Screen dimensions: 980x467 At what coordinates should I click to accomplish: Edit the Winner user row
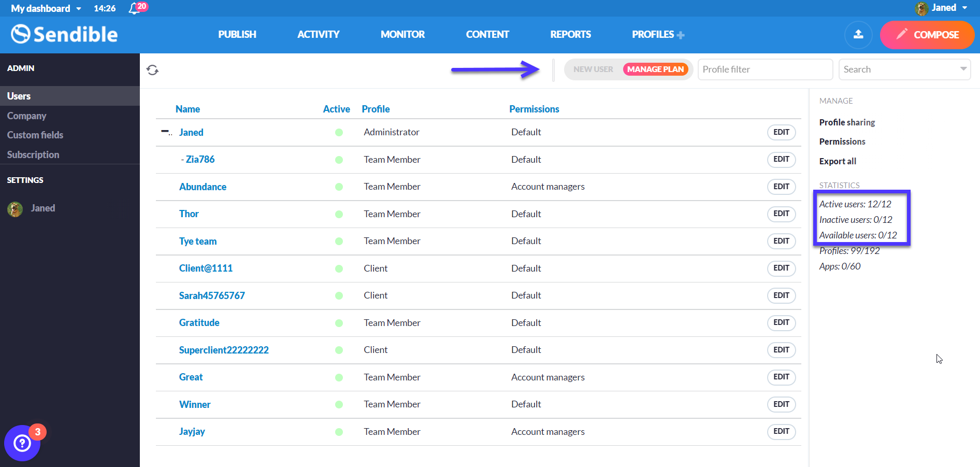(781, 404)
